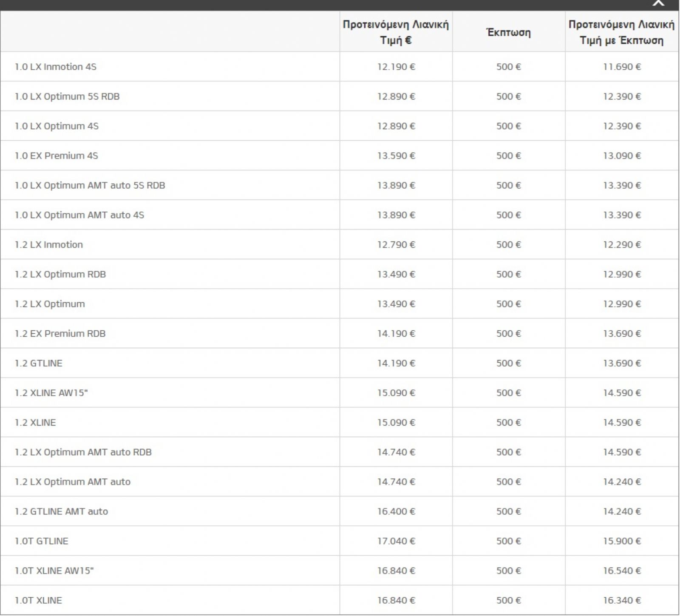Select the 1.0 EX Premium 4S row

(x=339, y=156)
